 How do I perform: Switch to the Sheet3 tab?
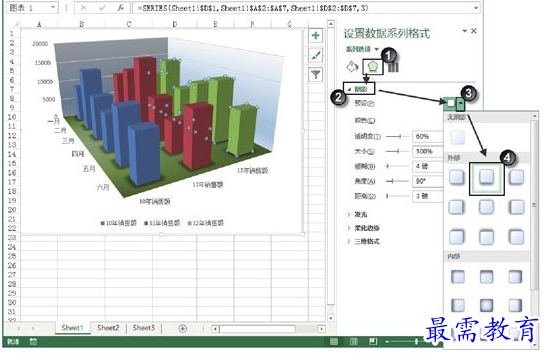click(143, 328)
